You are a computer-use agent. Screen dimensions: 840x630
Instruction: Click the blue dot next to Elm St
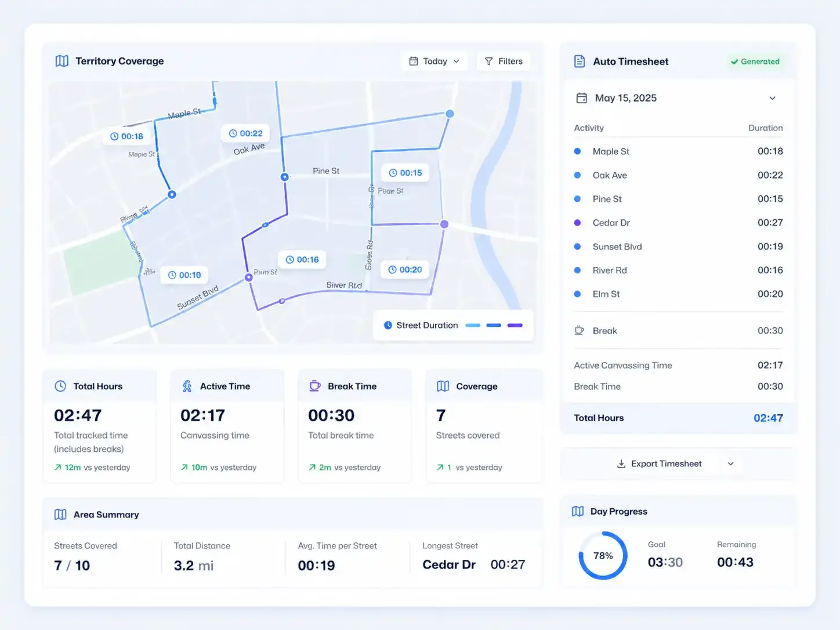coord(577,294)
